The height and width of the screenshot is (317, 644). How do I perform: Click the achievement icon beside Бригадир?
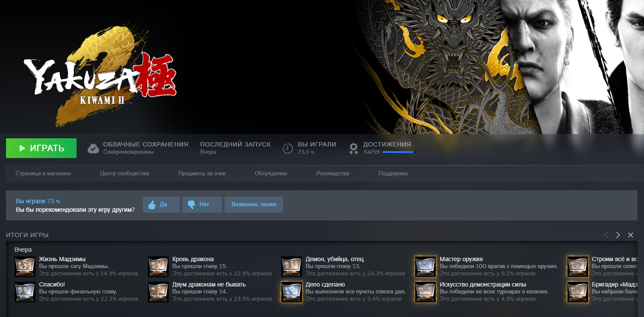tap(578, 292)
